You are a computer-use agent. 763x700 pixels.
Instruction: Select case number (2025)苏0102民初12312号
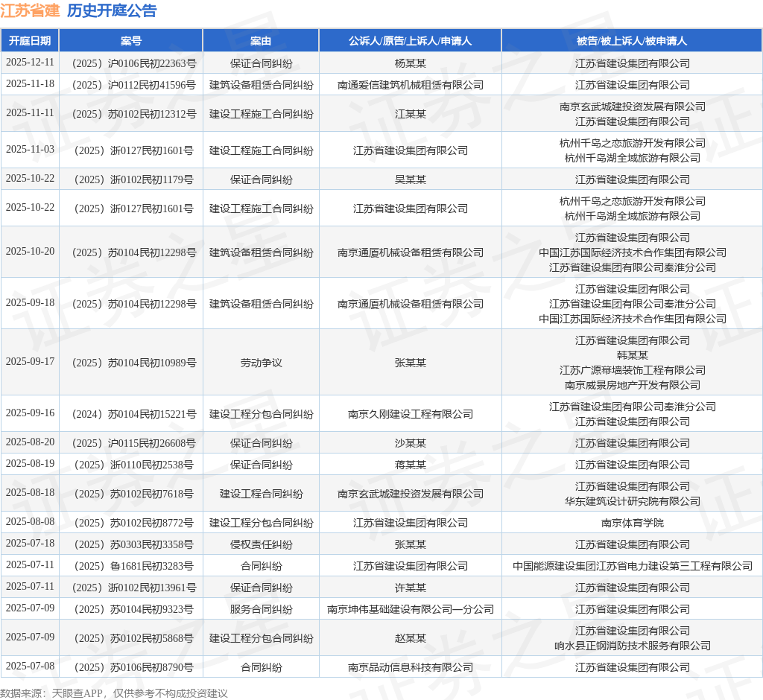134,115
